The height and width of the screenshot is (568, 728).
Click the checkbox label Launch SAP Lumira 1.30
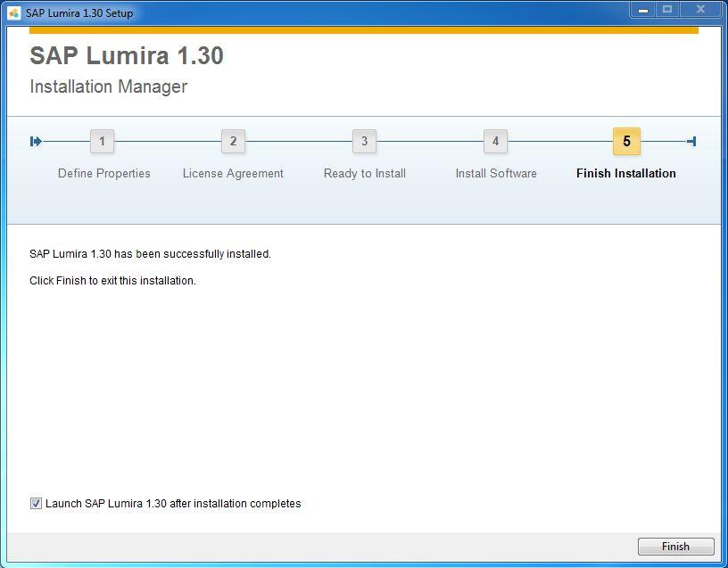(x=173, y=504)
